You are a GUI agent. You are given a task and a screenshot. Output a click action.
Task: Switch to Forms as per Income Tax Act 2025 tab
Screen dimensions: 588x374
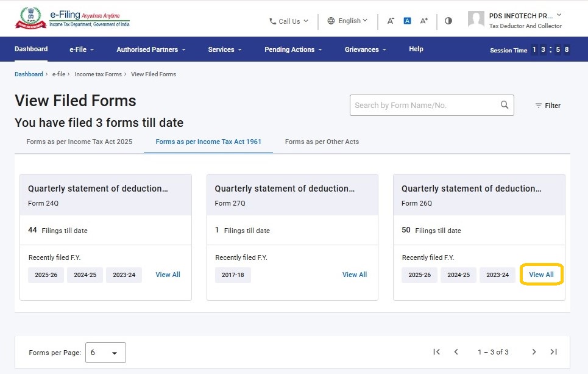(79, 142)
